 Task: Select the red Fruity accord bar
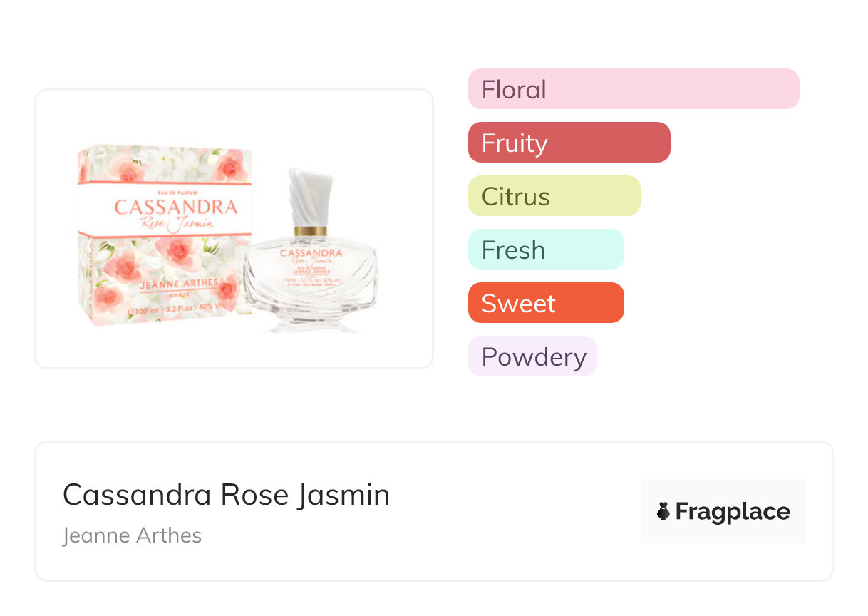569,143
